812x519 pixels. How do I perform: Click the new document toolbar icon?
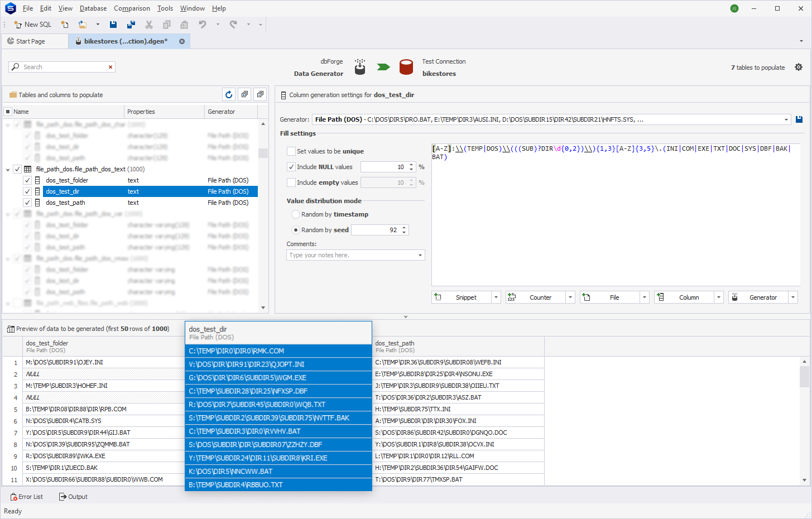tap(65, 25)
